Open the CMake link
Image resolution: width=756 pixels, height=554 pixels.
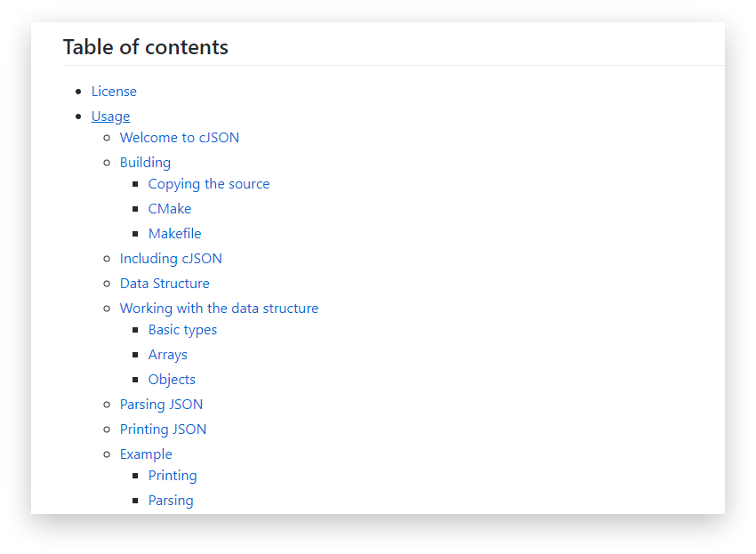[x=170, y=209]
